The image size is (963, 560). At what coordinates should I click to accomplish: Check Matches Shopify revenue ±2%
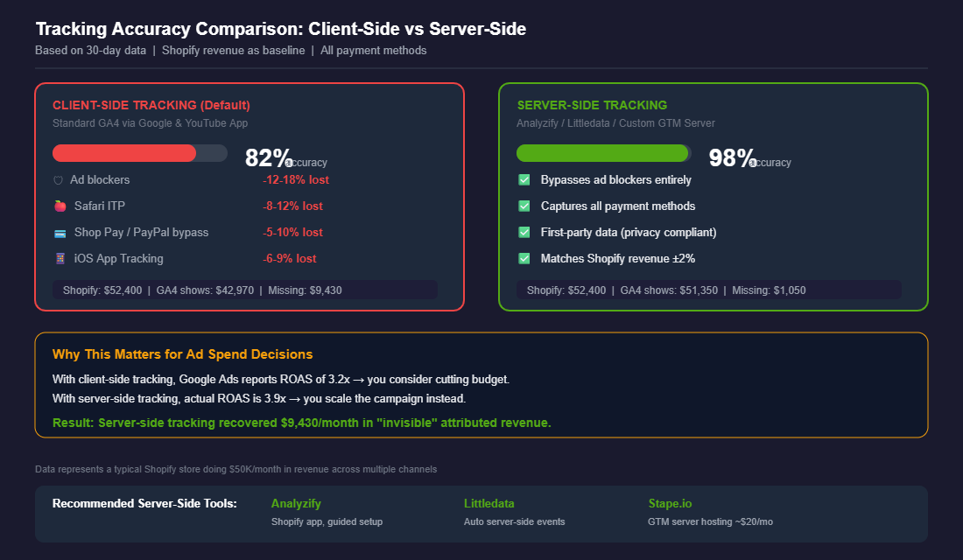[524, 258]
